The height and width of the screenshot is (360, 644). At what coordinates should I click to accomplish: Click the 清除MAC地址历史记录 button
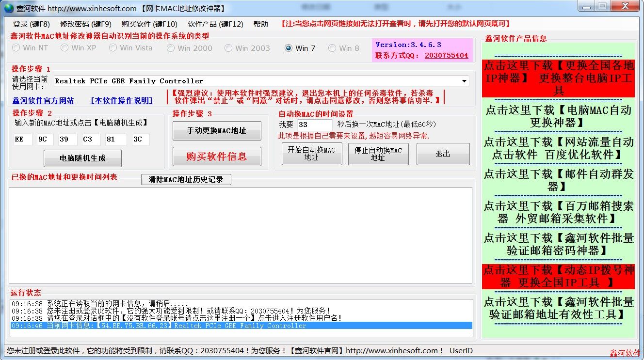(186, 179)
